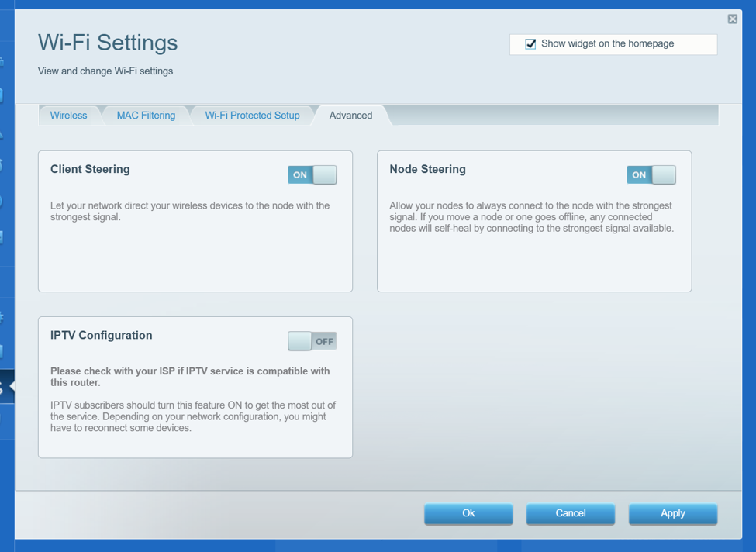This screenshot has width=756, height=552.
Task: Click the Node Steering title
Action: point(428,169)
